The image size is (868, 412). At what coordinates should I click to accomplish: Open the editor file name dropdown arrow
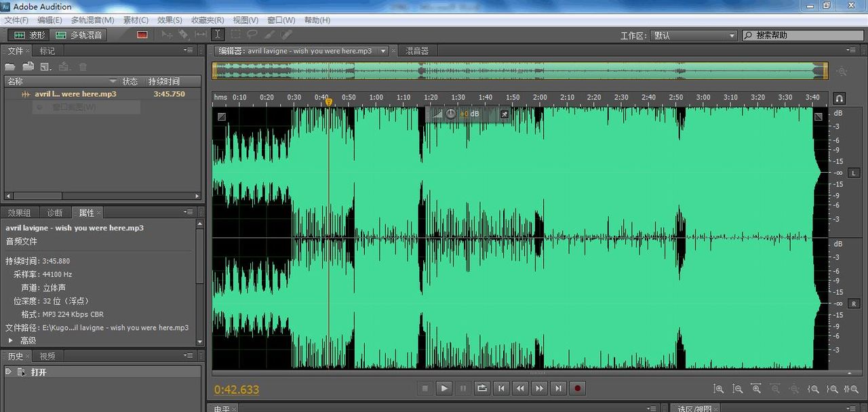[x=383, y=51]
